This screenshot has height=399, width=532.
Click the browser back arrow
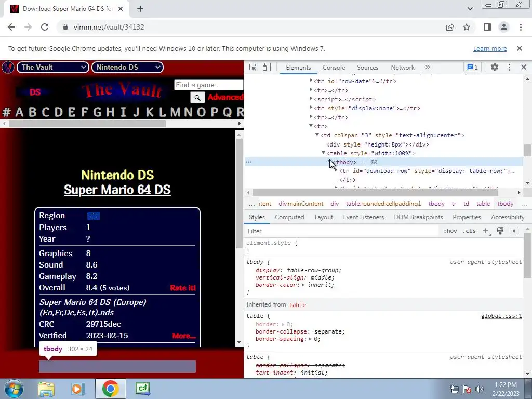click(x=11, y=27)
